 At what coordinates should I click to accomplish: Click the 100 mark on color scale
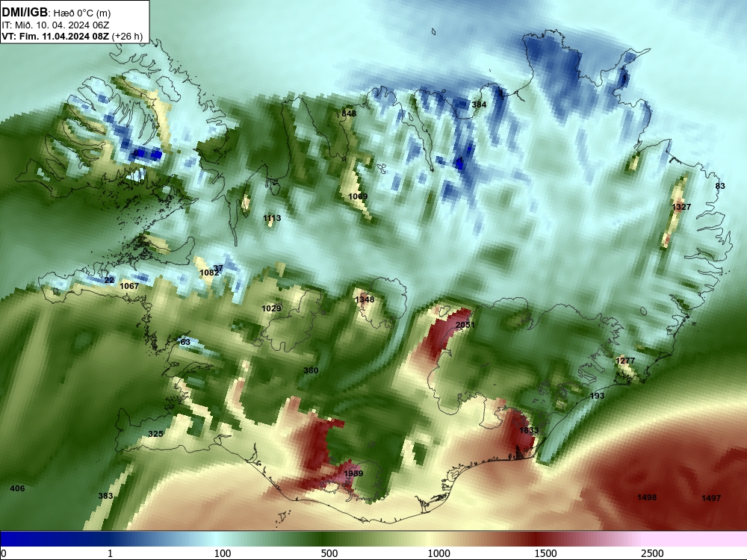point(223,553)
